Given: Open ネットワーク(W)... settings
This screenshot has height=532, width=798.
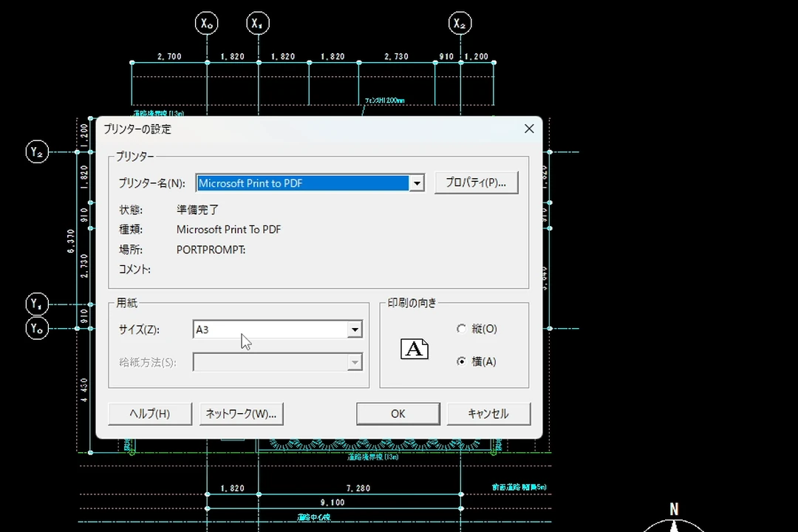Looking at the screenshot, I should (x=241, y=414).
